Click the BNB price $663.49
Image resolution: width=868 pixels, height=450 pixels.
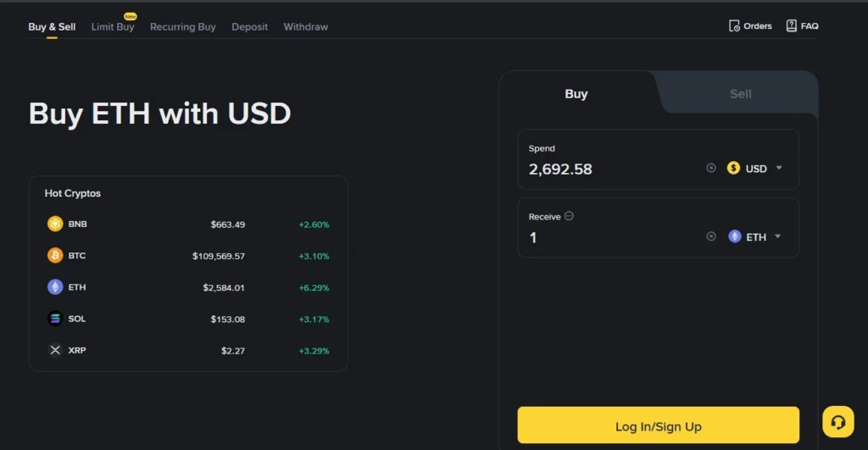227,225
